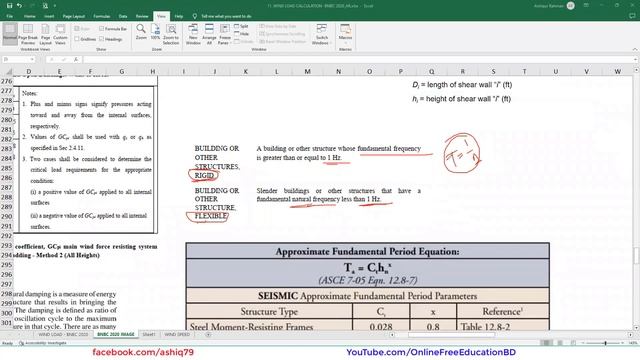Click Split window button
The image size is (640, 360).
[241, 26]
